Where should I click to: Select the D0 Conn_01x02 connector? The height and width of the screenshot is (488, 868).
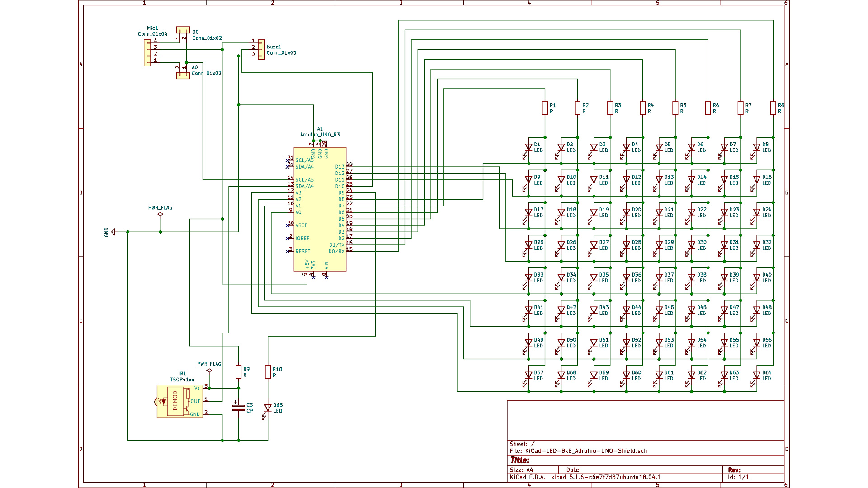tap(183, 30)
